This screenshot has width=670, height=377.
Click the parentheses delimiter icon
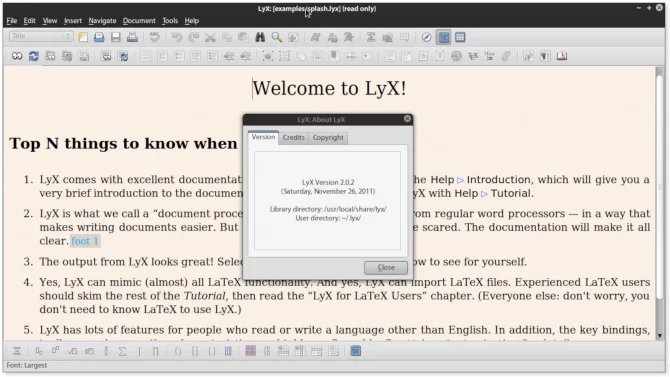click(178, 351)
